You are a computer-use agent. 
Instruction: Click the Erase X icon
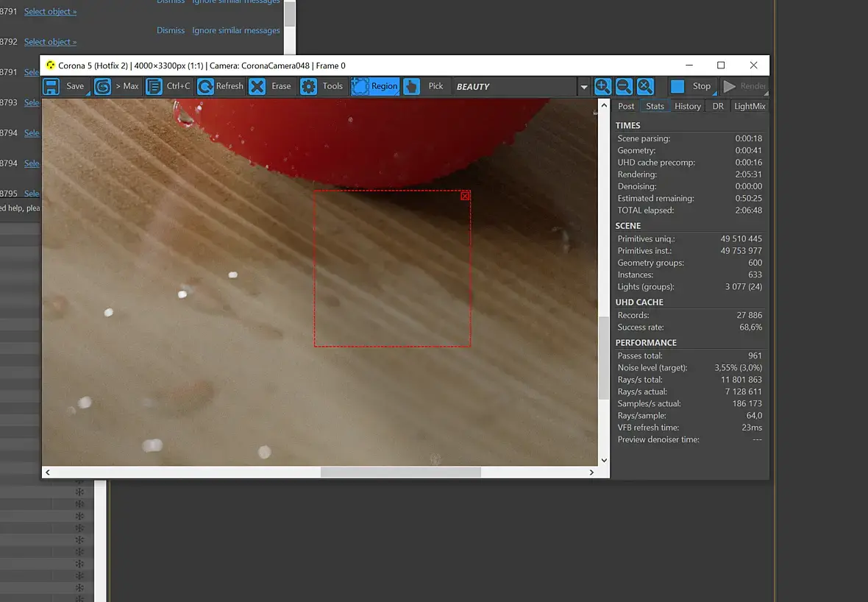(x=257, y=86)
